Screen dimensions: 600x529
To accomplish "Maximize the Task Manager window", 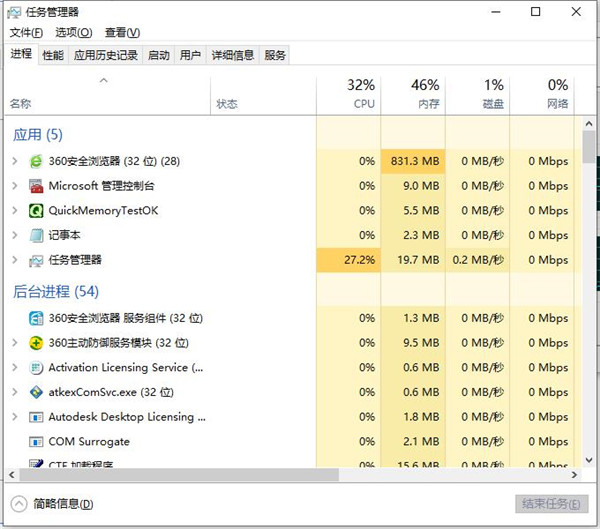I will pyautogui.click(x=536, y=12).
